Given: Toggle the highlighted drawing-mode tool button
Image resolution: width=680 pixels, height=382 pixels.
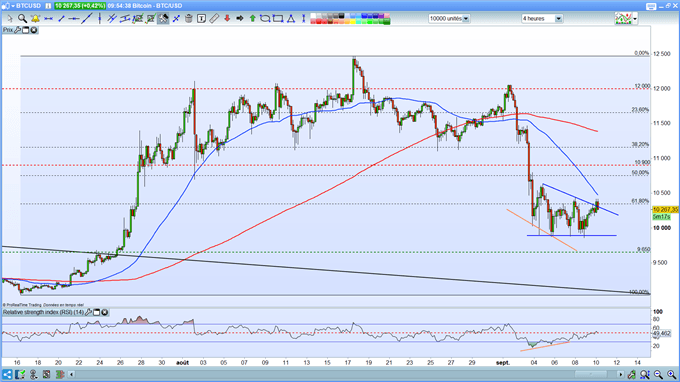Looking at the screenshot, I should [x=163, y=18].
